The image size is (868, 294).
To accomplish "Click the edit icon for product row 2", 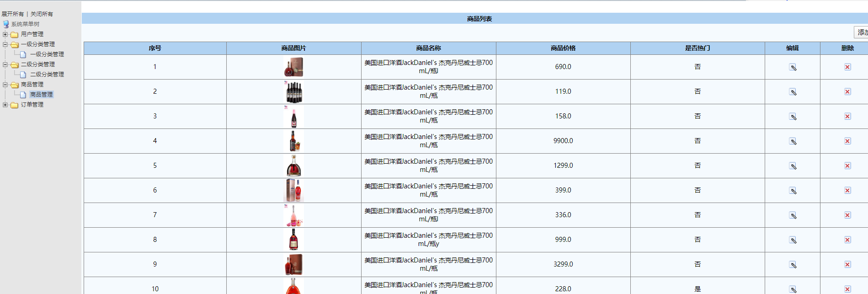I will tap(793, 92).
